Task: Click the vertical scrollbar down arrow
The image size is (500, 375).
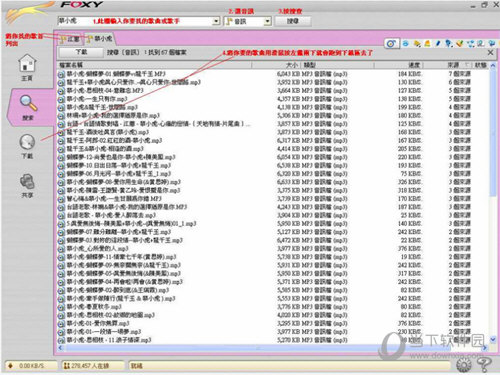Action: [x=493, y=339]
